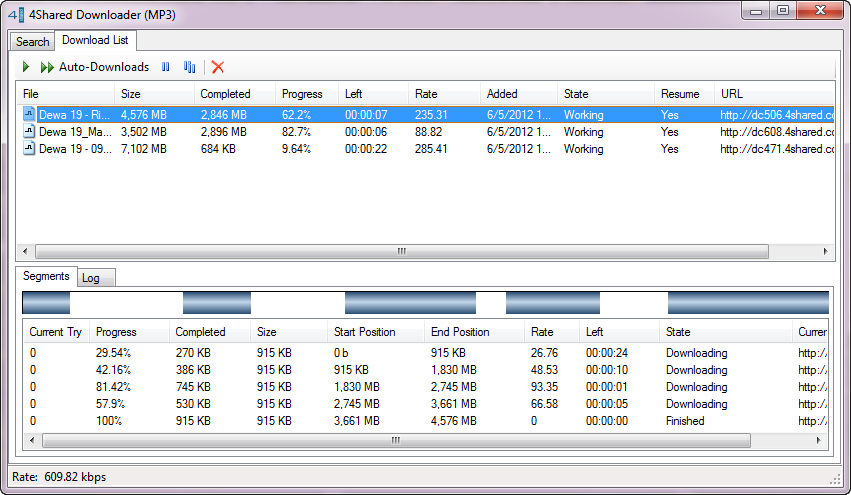Click the State column header in download list
The width and height of the screenshot is (851, 495).
606,94
